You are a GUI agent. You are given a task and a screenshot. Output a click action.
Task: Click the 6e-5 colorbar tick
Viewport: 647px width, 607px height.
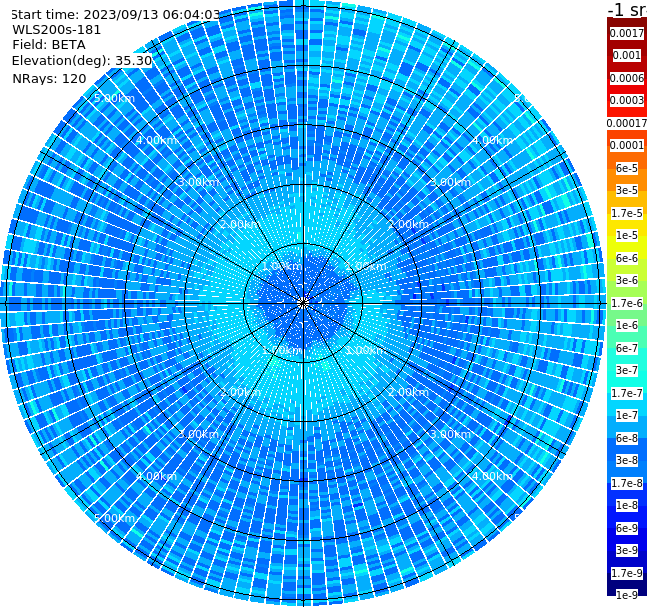(x=627, y=168)
